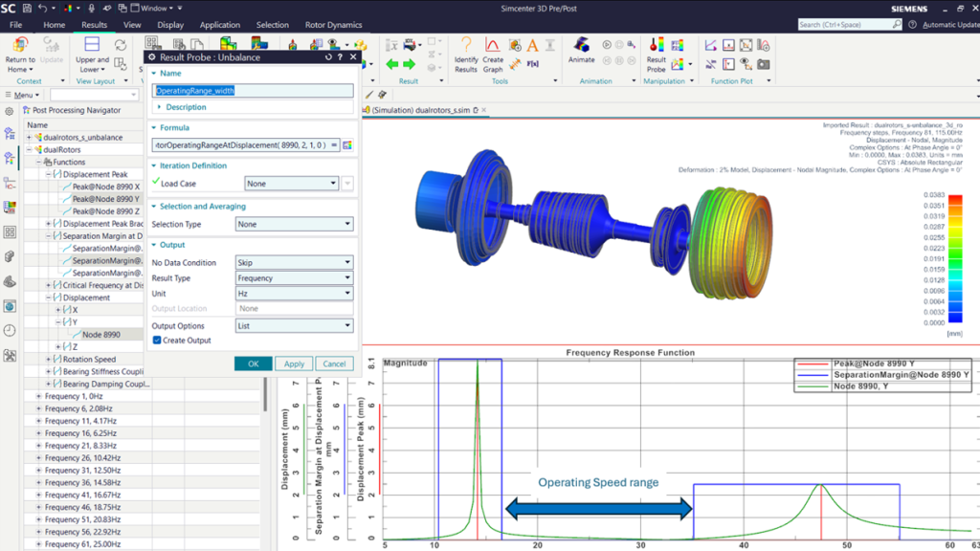Image resolution: width=980 pixels, height=551 pixels.
Task: Open help for Result Probe dialog
Action: [340, 56]
